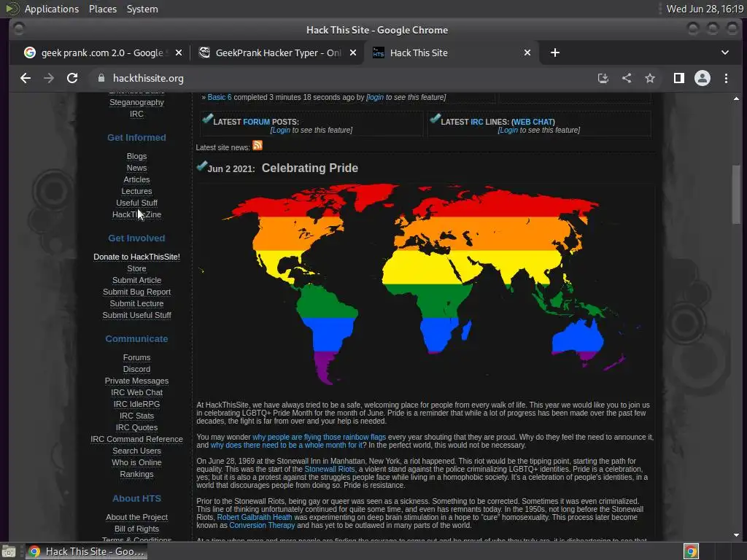747x560 pixels.
Task: Open the IRC Web Chat sidebar link
Action: (136, 392)
